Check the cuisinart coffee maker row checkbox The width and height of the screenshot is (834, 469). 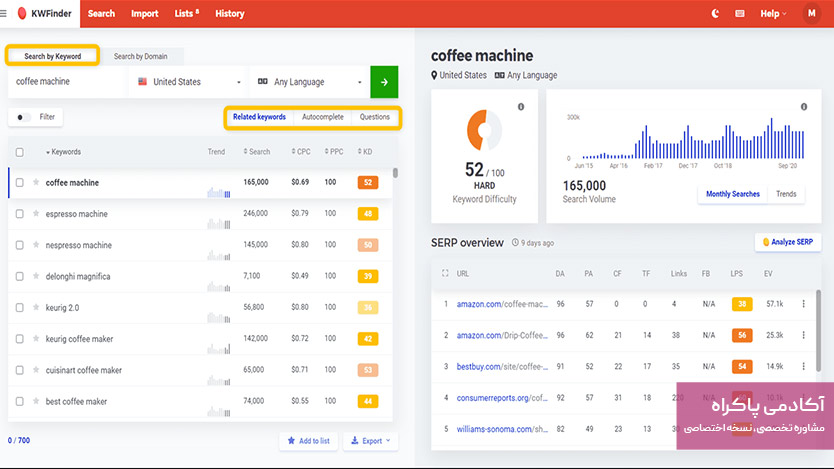coord(20,370)
